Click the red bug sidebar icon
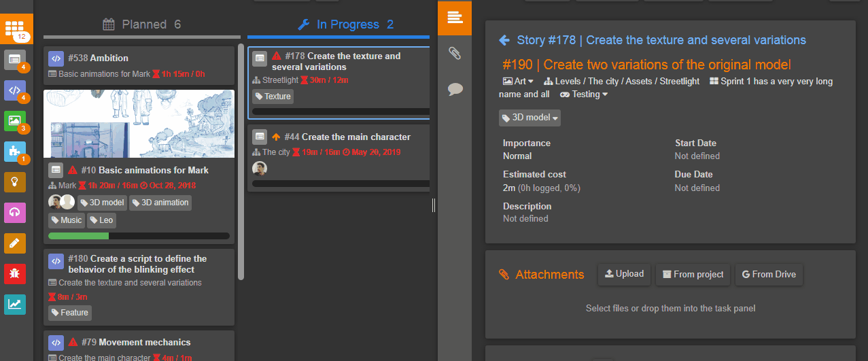 pos(15,273)
